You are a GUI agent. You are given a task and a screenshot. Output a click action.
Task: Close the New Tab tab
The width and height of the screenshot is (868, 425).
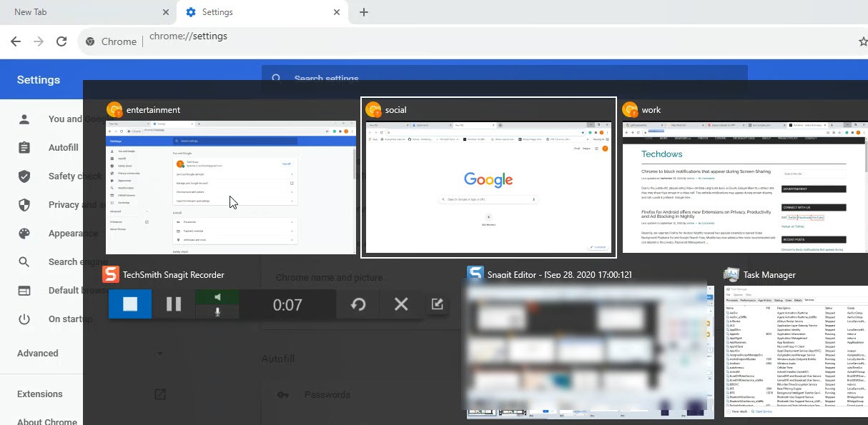click(166, 12)
